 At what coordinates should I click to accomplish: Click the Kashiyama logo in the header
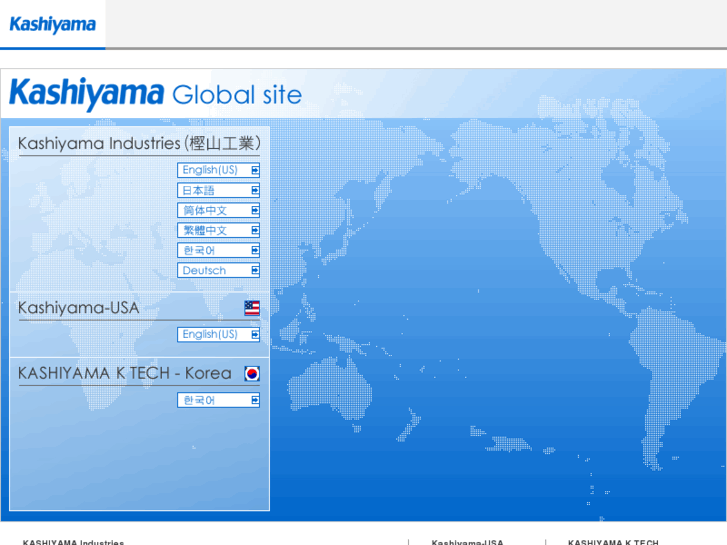click(52, 24)
